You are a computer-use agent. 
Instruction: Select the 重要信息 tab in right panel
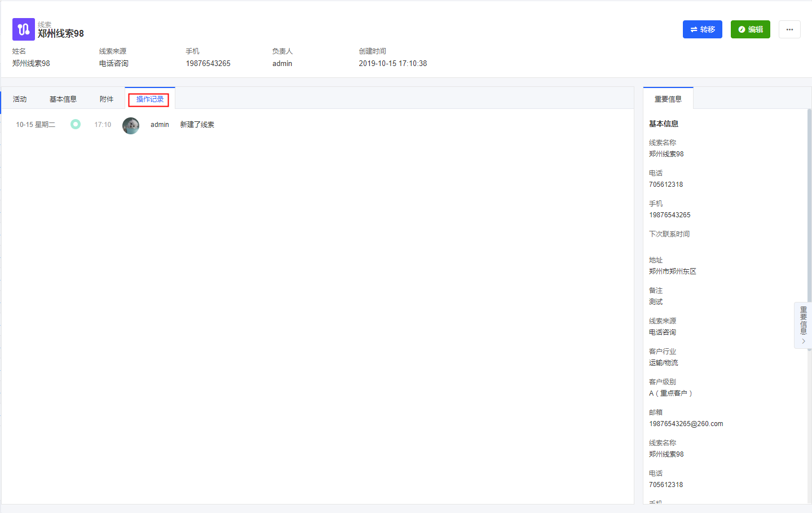pos(668,99)
